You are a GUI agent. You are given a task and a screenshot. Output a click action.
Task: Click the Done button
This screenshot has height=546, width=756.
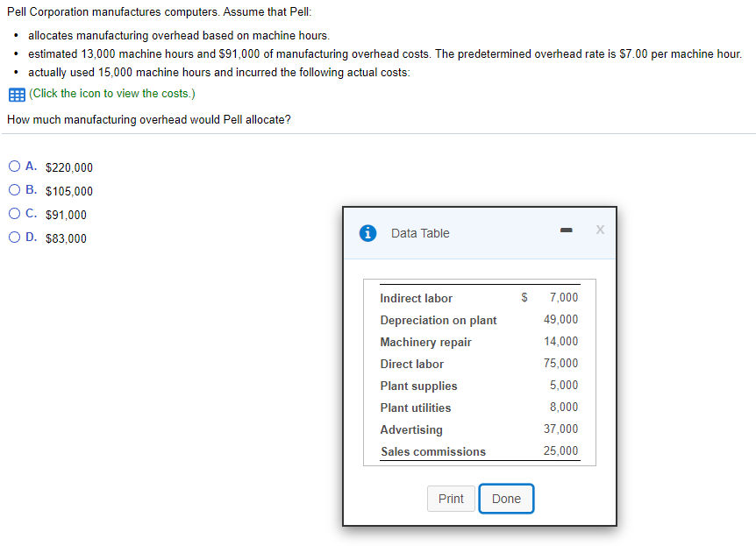(x=506, y=499)
